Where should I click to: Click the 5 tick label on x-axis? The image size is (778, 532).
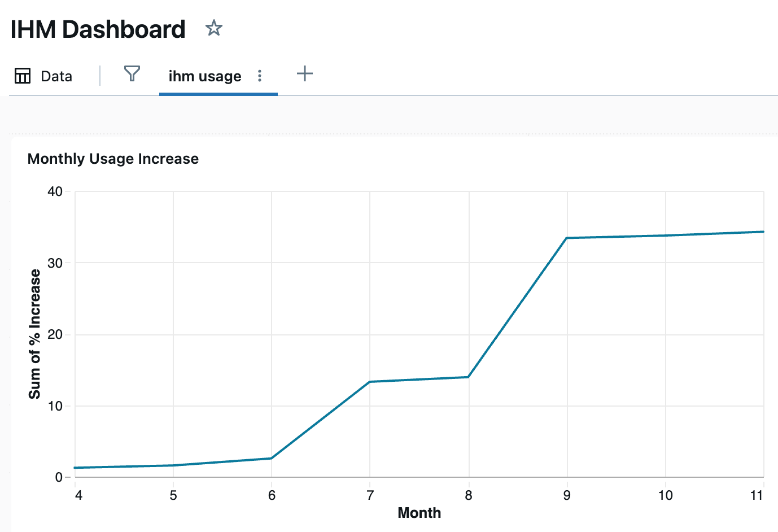click(173, 495)
